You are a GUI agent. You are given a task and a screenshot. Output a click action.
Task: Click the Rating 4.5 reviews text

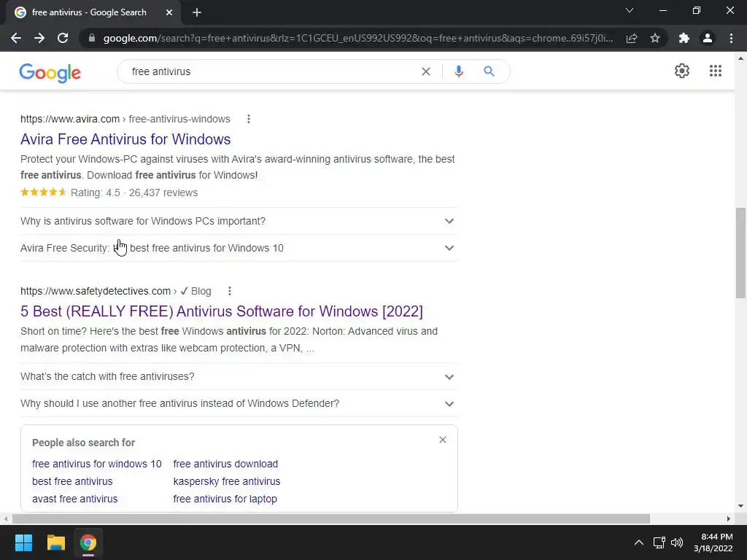134,192
